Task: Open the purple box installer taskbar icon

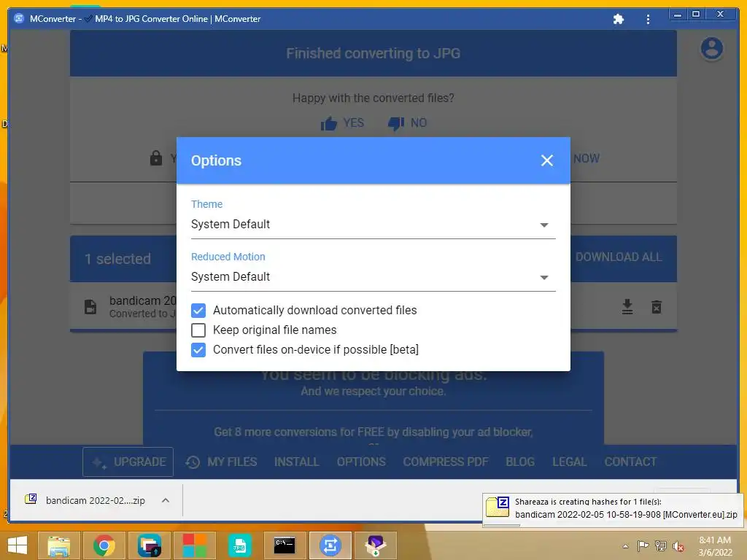Action: pyautogui.click(x=376, y=545)
